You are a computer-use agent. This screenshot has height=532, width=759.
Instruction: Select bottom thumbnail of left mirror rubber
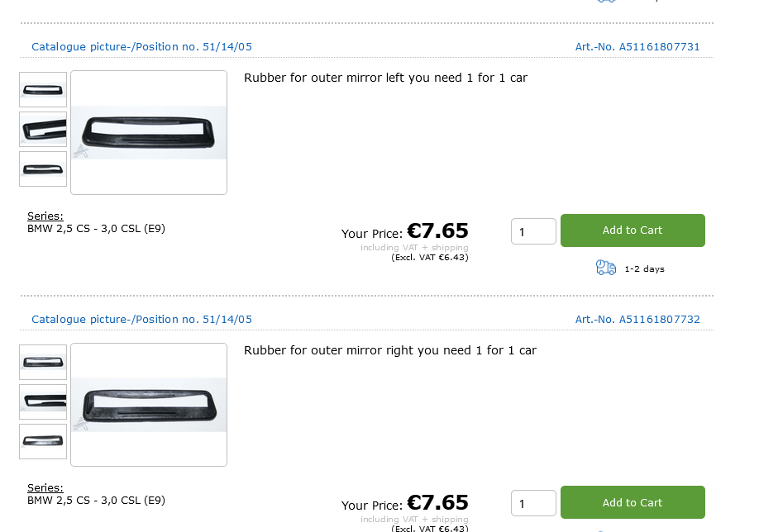pos(43,169)
